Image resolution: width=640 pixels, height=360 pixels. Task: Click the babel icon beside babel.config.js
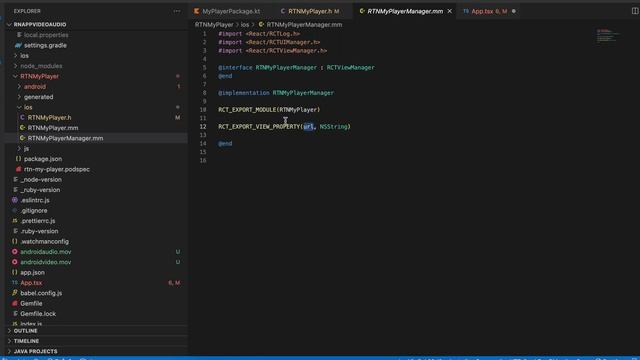pos(15,293)
